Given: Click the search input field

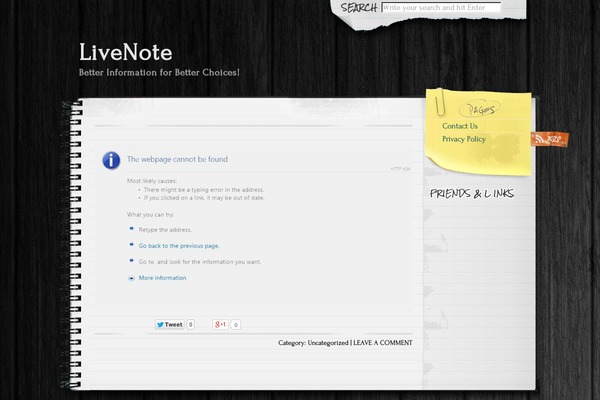Looking at the screenshot, I should pyautogui.click(x=441, y=7).
